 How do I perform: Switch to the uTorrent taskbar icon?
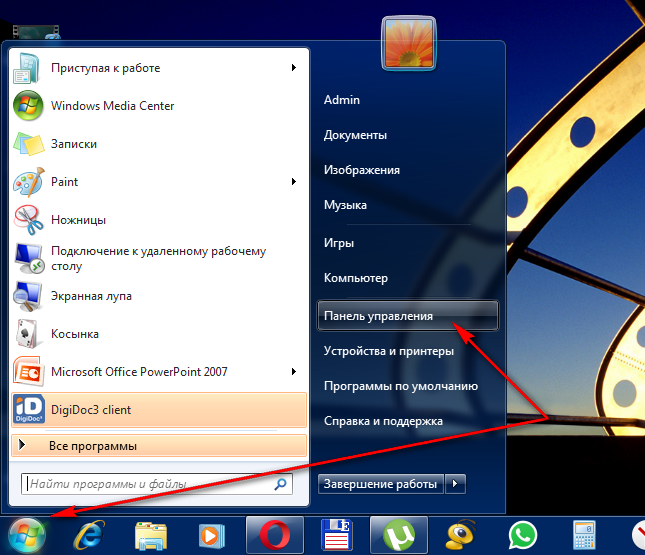pyautogui.click(x=399, y=535)
